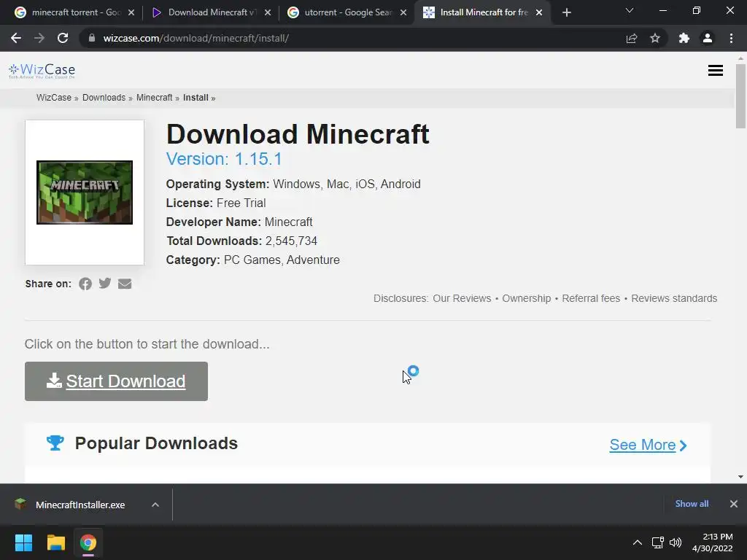Open the Windows Start menu
The height and width of the screenshot is (560, 747).
coord(23,542)
